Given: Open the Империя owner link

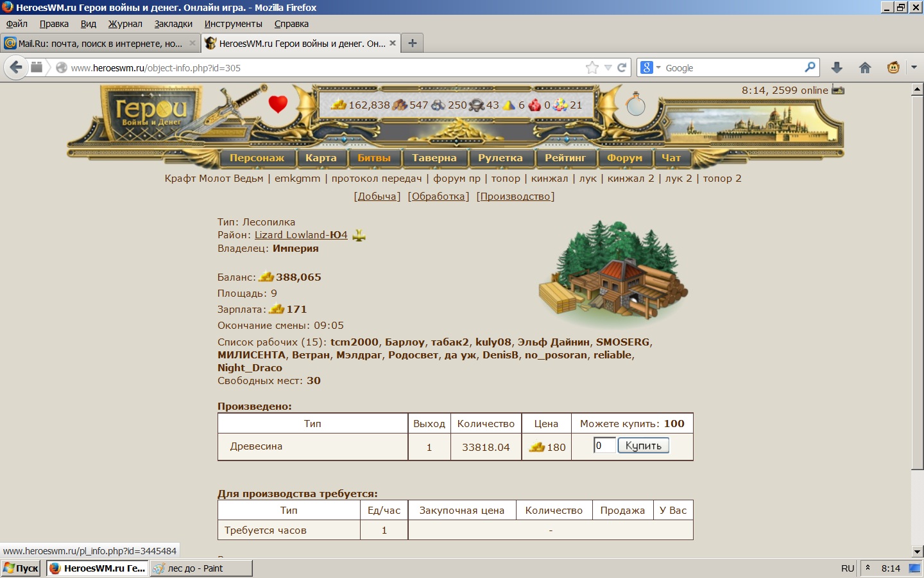Looking at the screenshot, I should (x=296, y=249).
